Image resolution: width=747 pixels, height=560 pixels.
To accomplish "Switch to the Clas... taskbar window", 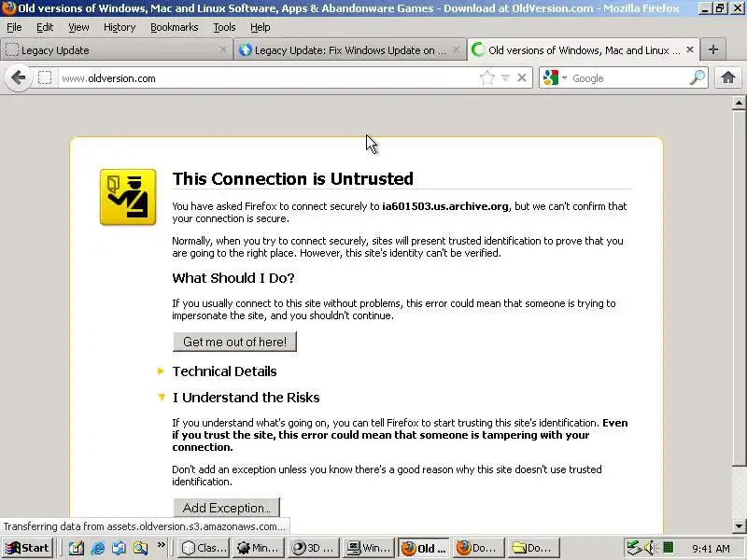I will click(204, 548).
